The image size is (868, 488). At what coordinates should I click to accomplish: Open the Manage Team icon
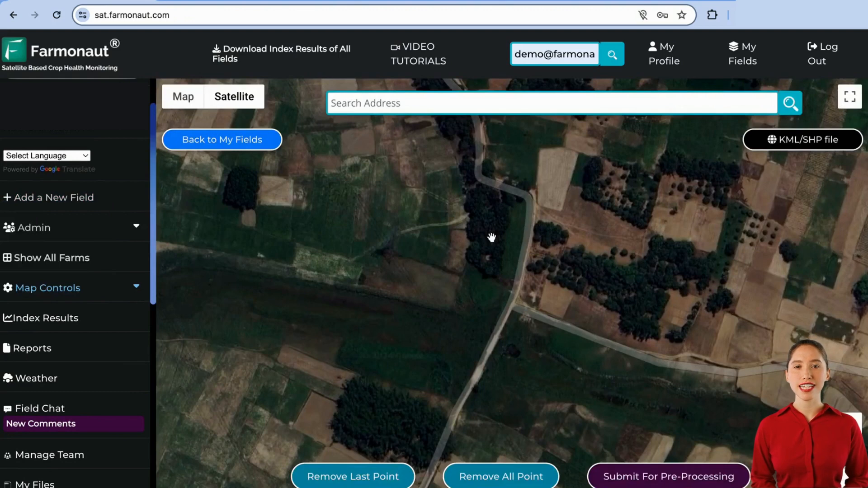click(x=8, y=455)
